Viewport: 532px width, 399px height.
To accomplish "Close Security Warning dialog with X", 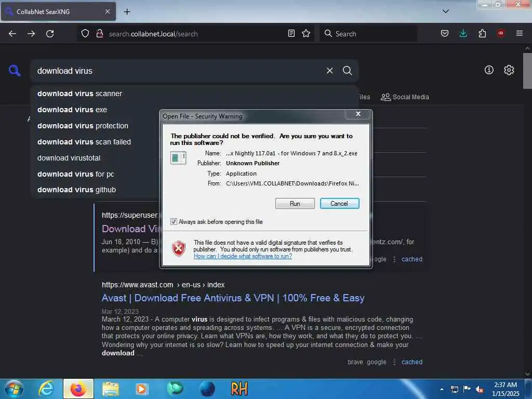I will point(358,114).
